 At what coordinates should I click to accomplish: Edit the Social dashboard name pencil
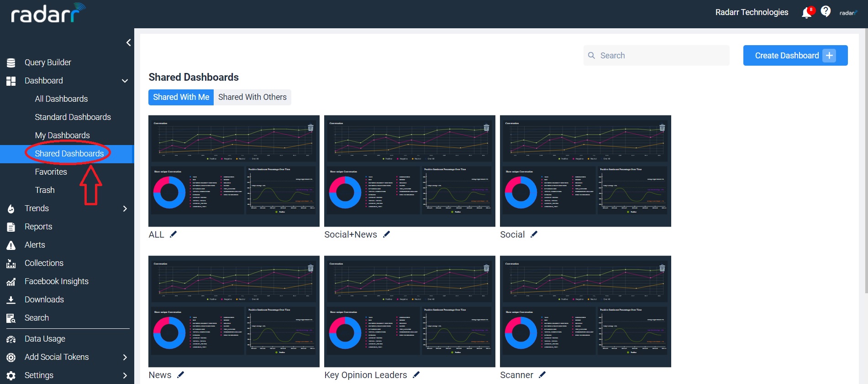(x=534, y=234)
